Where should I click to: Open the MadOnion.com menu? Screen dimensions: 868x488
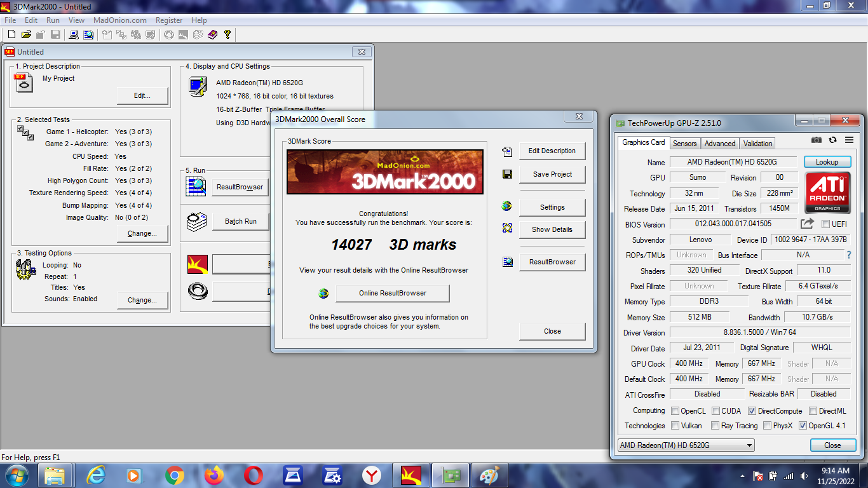pos(120,20)
